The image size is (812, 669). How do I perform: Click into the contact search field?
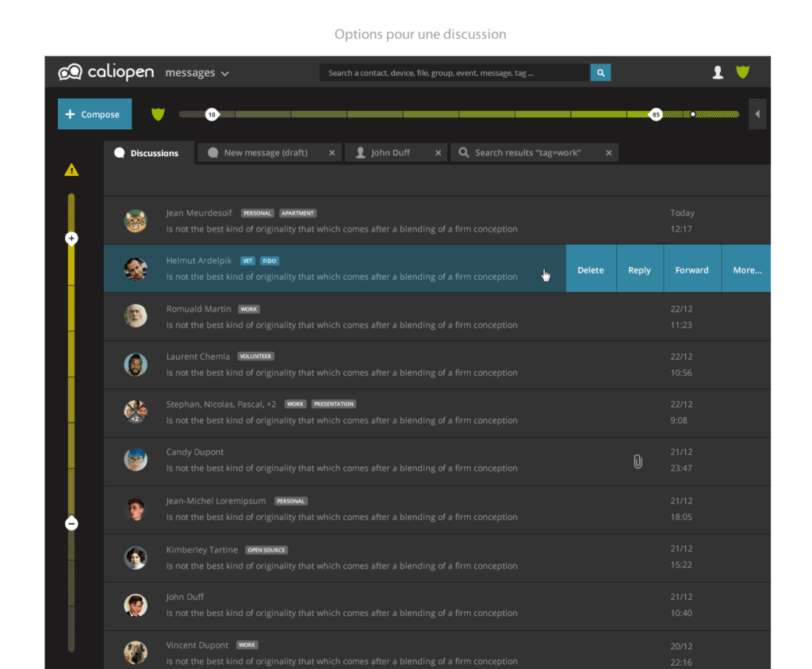click(x=454, y=73)
